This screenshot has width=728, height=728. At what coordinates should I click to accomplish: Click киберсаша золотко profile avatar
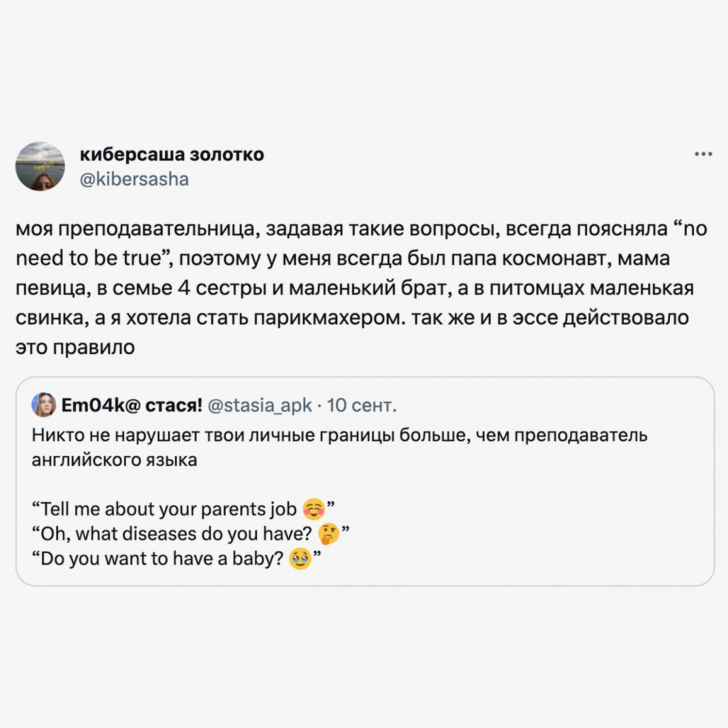(x=40, y=166)
